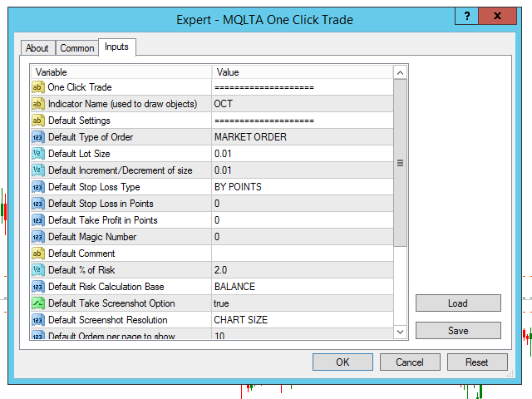532x399 pixels.
Task: Click the decimal icon beside Default Lot Size
Action: click(38, 154)
